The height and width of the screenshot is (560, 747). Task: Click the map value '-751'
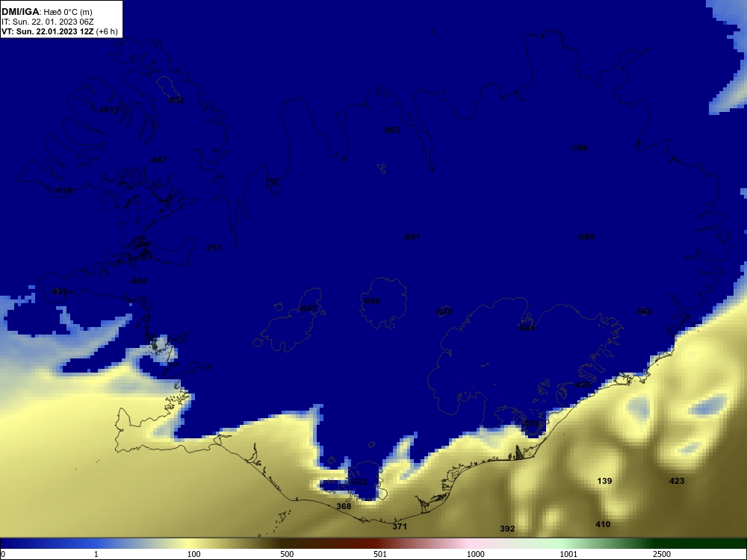212,248
